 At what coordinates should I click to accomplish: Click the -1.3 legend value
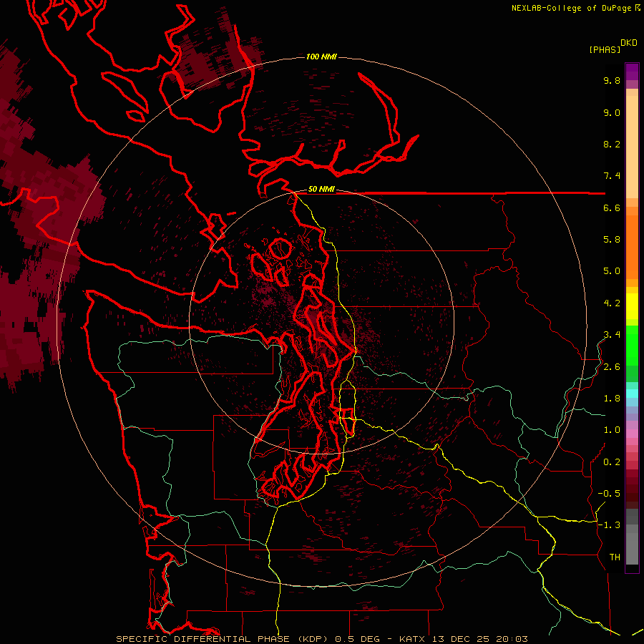609,525
